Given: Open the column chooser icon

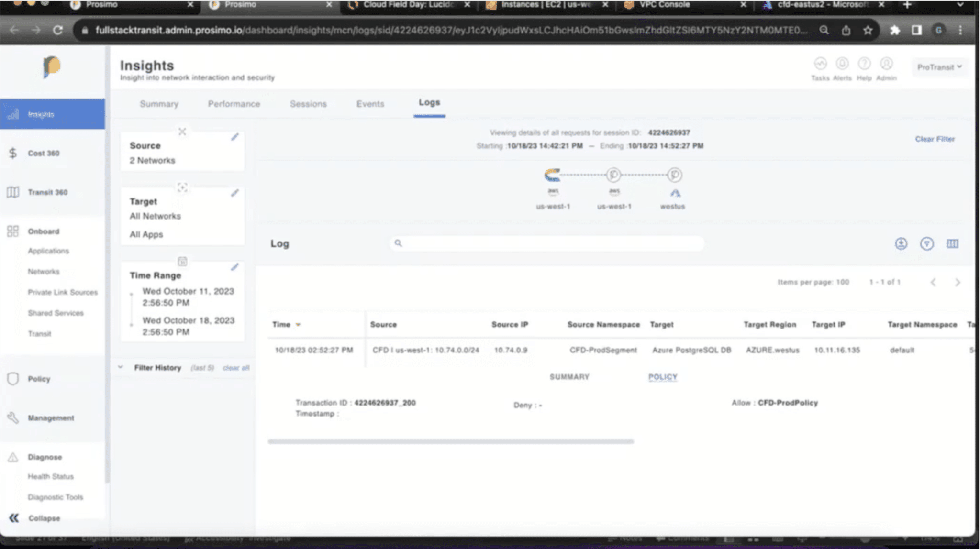Looking at the screenshot, I should pyautogui.click(x=952, y=244).
